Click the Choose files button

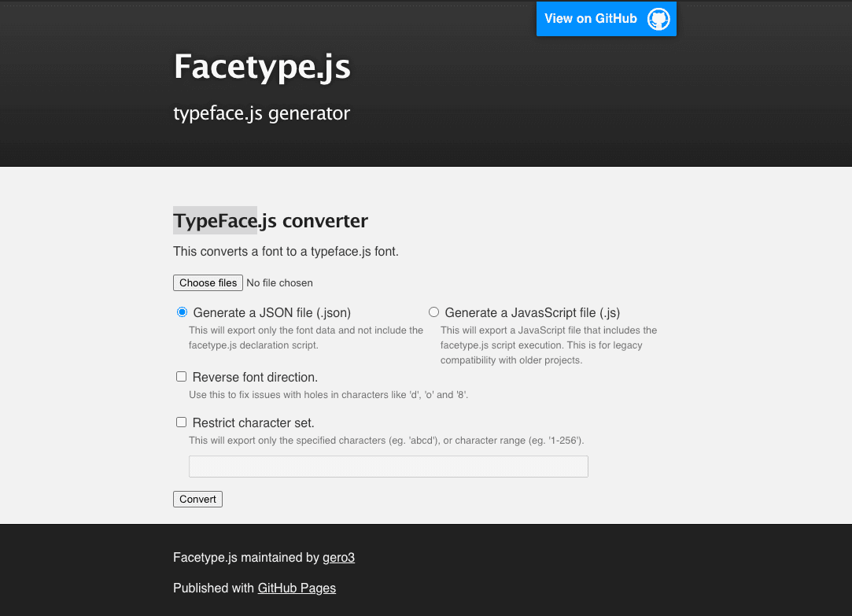(x=208, y=282)
